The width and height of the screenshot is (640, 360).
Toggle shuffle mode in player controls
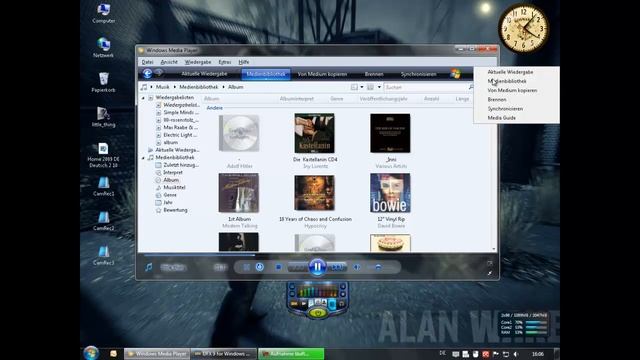coord(247,267)
